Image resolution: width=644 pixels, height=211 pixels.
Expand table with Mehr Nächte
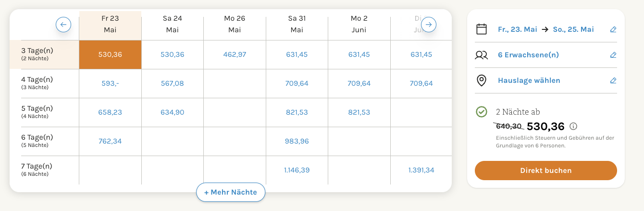tap(231, 192)
